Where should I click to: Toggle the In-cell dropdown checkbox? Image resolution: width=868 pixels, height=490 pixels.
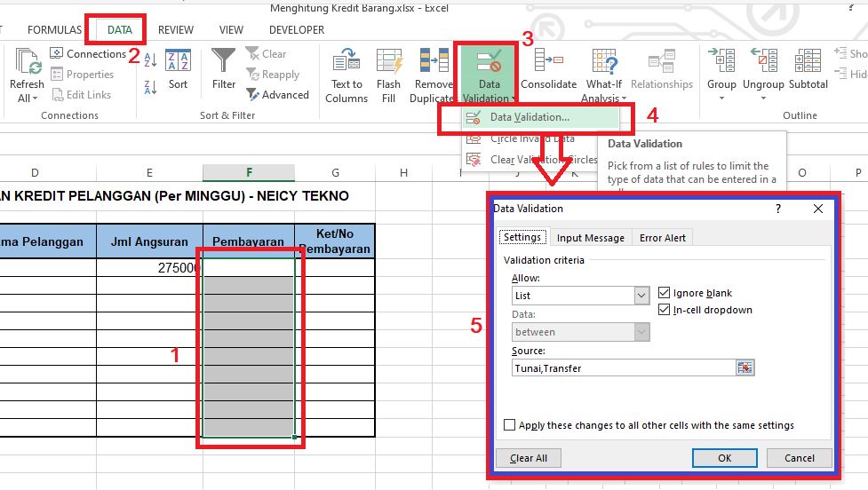[x=664, y=310]
